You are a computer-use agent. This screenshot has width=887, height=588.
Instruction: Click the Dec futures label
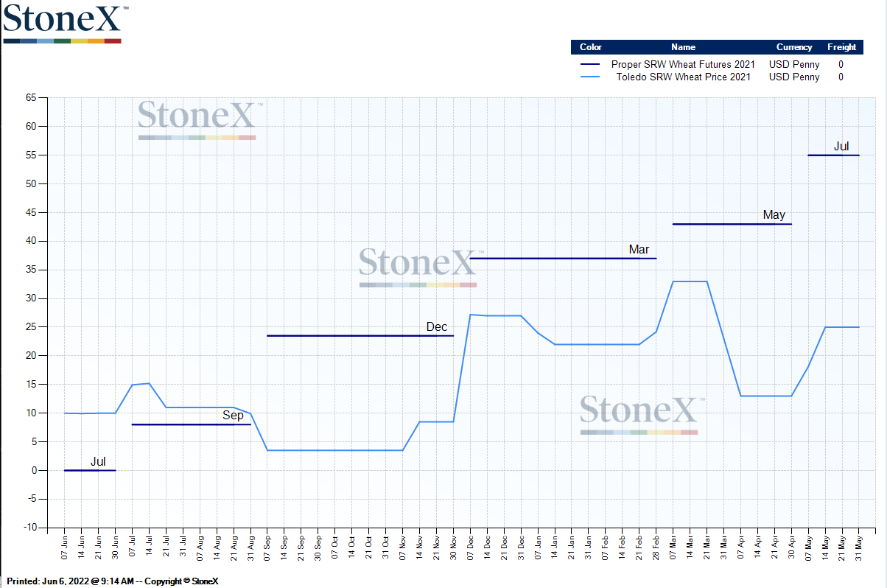[x=437, y=327]
